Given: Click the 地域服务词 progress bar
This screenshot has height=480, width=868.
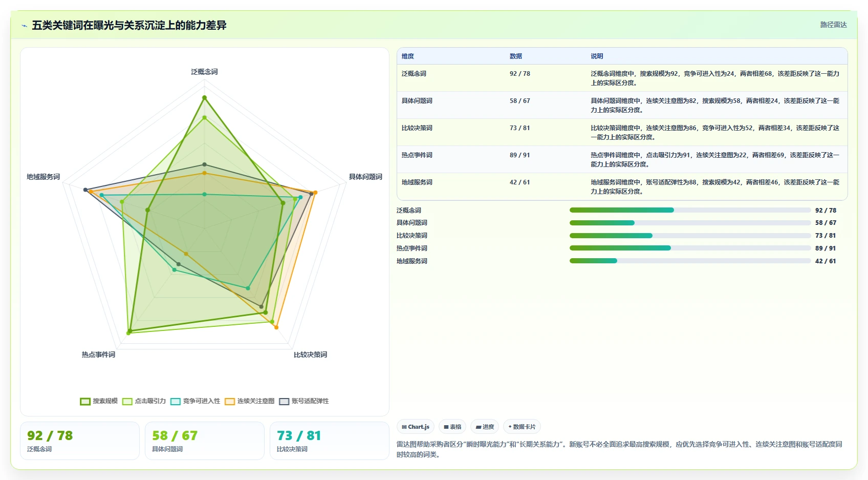Looking at the screenshot, I should click(690, 261).
